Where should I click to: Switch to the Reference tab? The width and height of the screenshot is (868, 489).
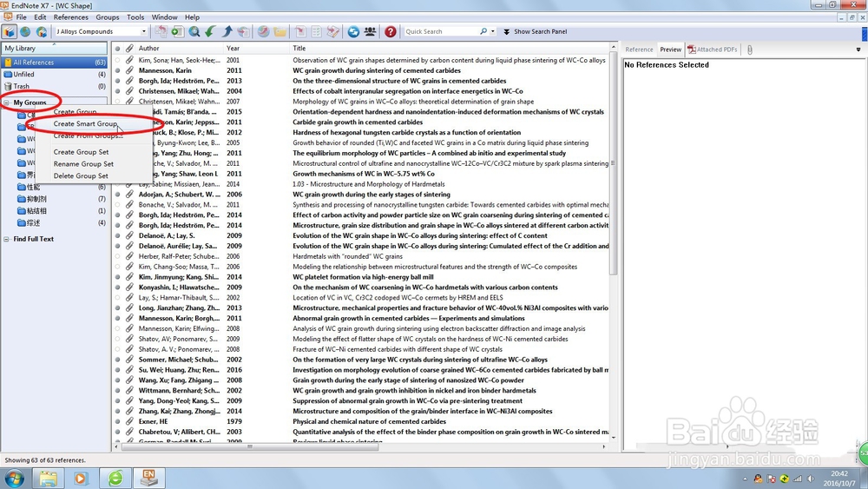click(640, 50)
